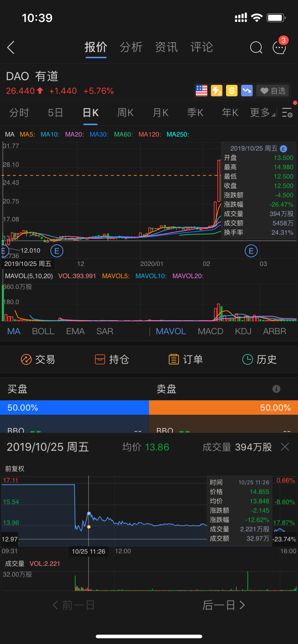
Task: Select the 季K chart period
Action: click(195, 113)
